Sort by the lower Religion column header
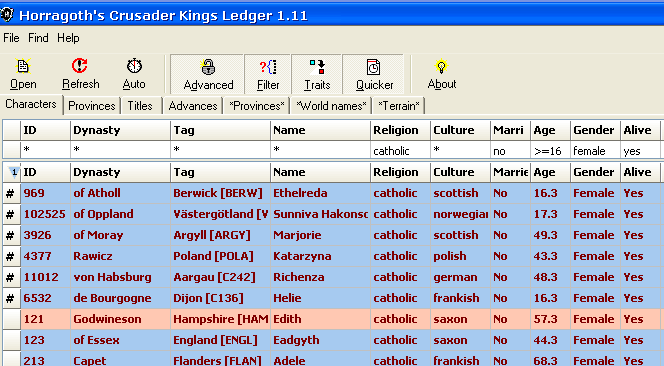 tap(400, 172)
